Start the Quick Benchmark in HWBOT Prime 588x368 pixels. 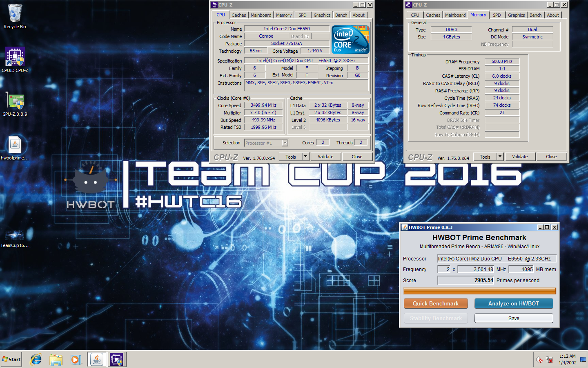[x=436, y=303]
